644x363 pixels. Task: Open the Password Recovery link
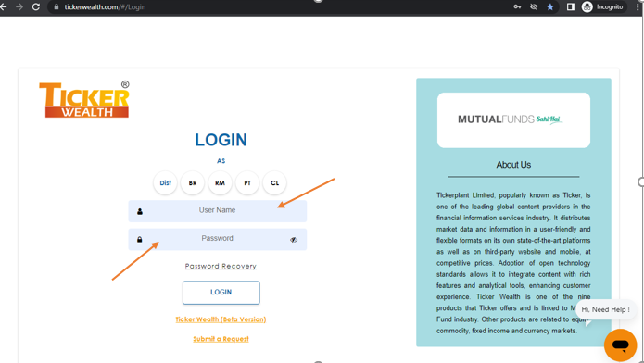221,266
